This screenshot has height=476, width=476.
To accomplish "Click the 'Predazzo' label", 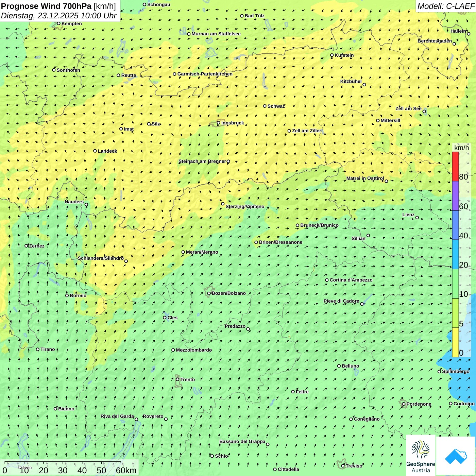I will (235, 326).
